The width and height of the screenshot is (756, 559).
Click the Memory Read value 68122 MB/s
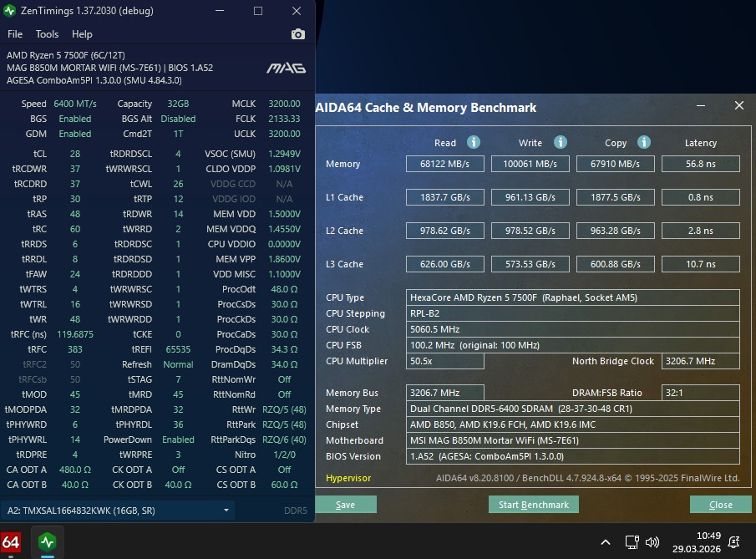tap(444, 164)
